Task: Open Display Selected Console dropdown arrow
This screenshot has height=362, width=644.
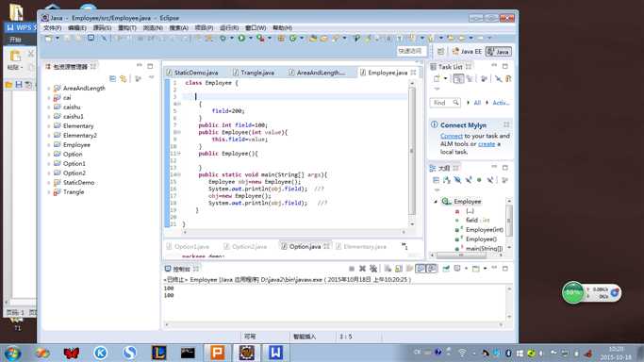Action: [466, 269]
